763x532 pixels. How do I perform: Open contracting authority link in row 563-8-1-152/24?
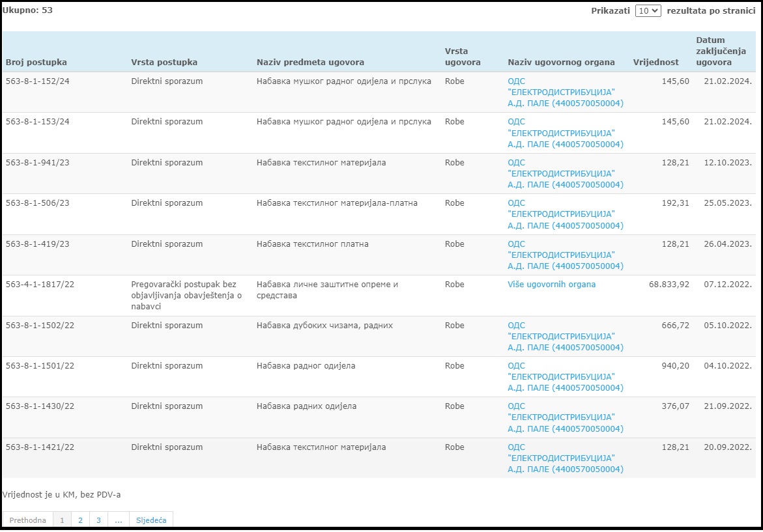(566, 92)
